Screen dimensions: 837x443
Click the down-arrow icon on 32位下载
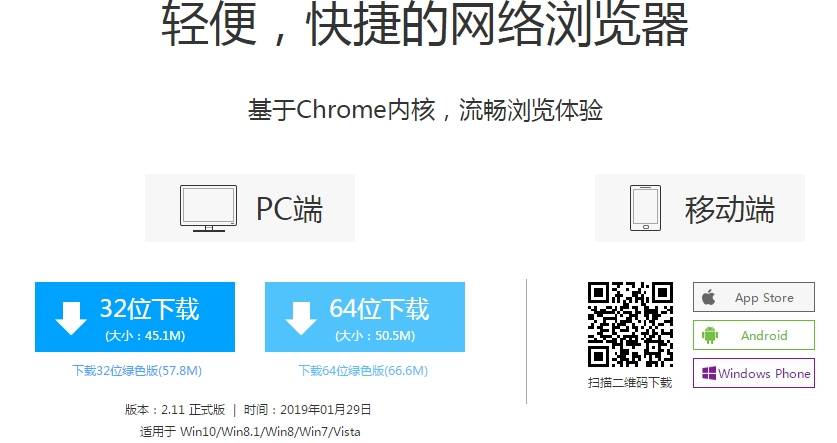(x=71, y=318)
